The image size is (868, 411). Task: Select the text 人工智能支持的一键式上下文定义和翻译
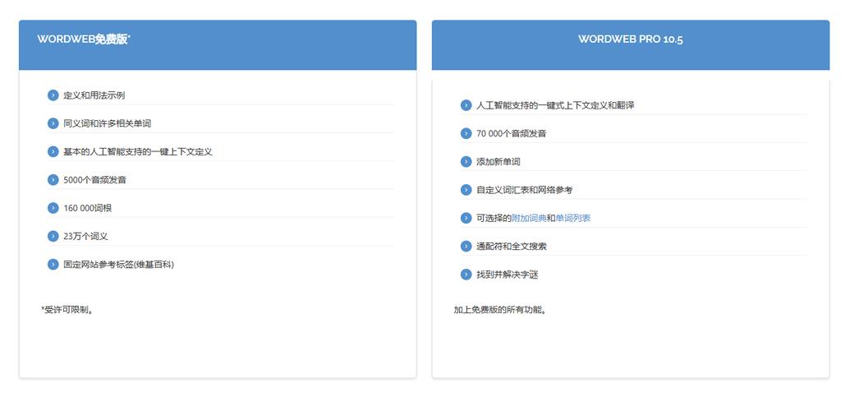pyautogui.click(x=555, y=105)
